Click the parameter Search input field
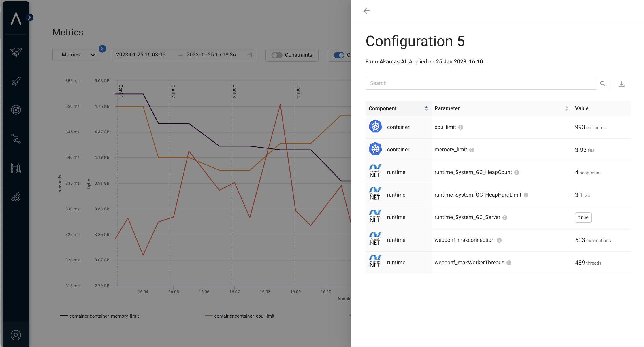 point(481,84)
